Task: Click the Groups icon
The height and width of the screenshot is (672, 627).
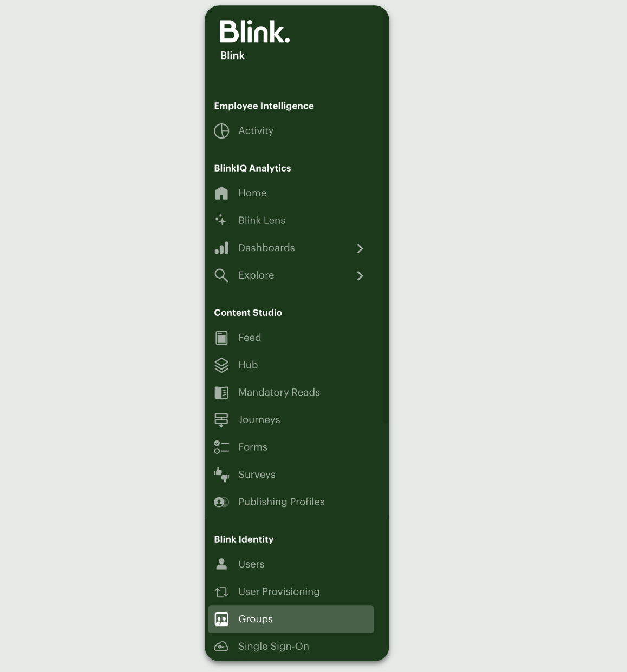Action: point(221,620)
